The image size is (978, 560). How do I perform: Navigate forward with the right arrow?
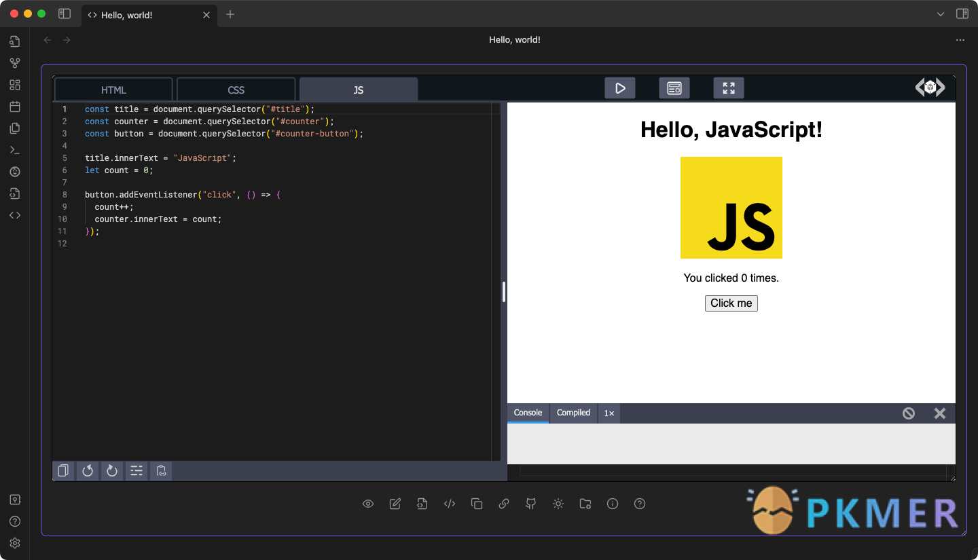pyautogui.click(x=67, y=40)
